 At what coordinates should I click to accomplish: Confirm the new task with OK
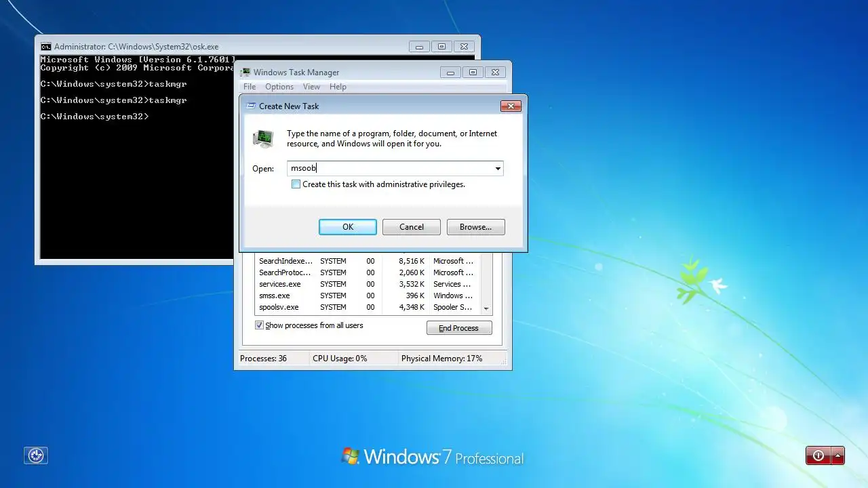(348, 227)
